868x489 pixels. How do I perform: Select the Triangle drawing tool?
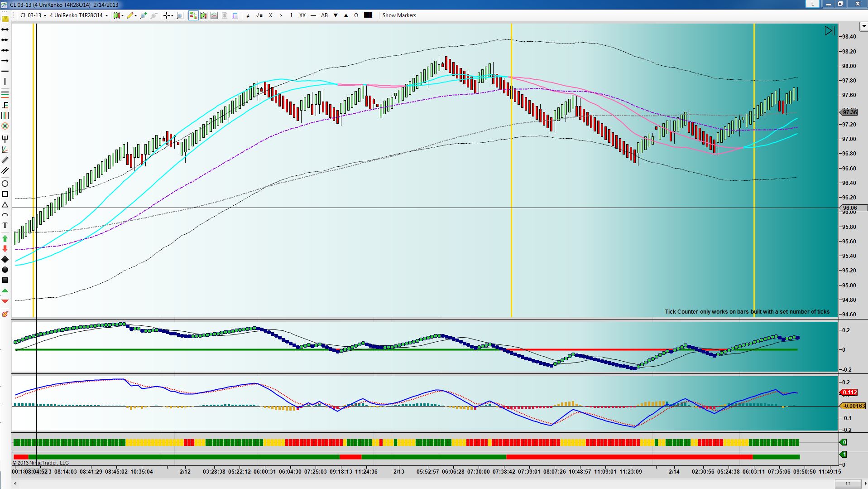(x=5, y=205)
